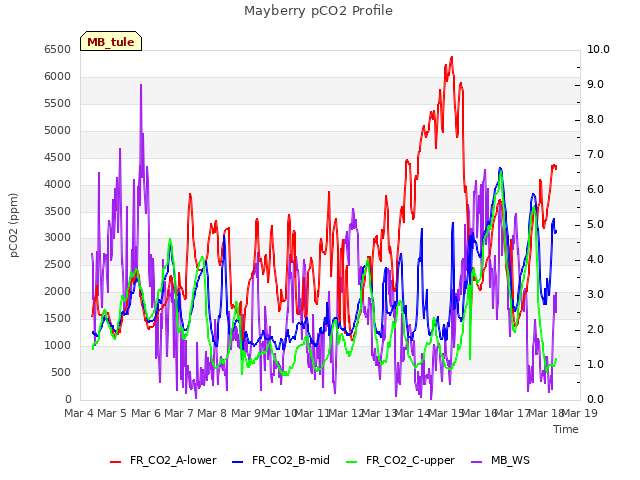The width and height of the screenshot is (640, 480).
Task: Click the Mar 19 date label
Action: 580,413
